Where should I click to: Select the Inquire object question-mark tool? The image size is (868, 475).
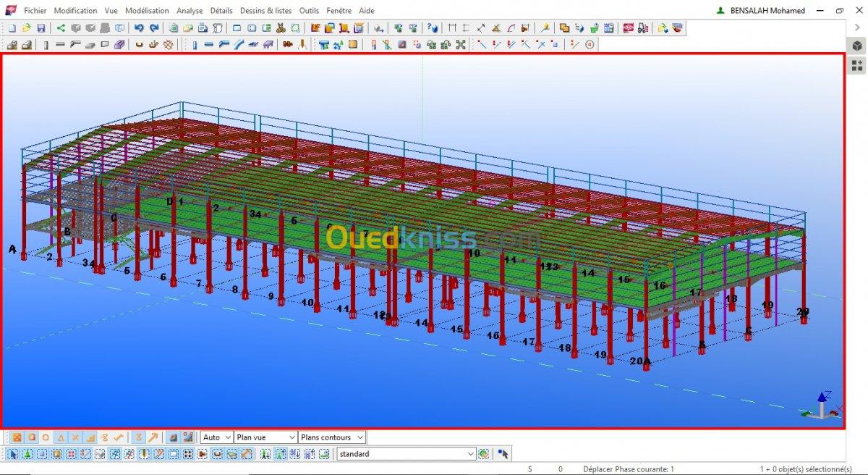(x=433, y=28)
